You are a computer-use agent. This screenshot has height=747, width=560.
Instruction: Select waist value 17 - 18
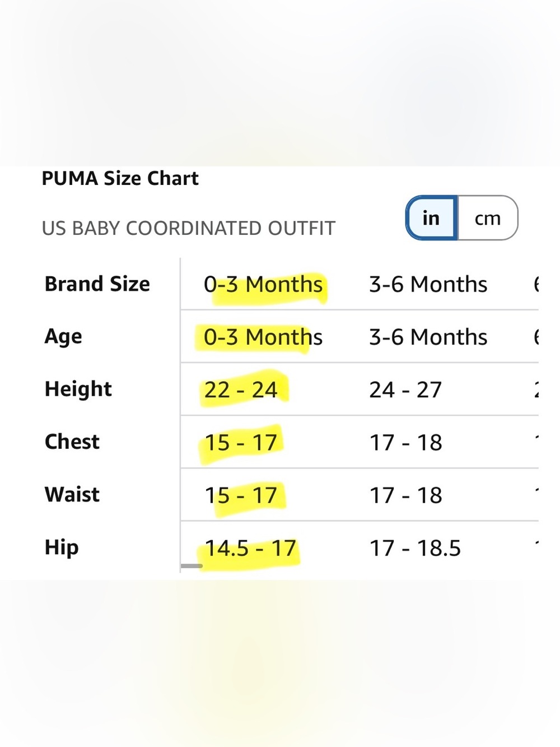coord(405,495)
